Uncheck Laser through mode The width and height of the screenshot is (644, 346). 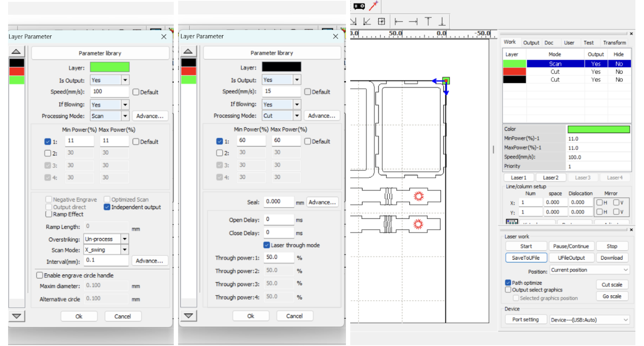(x=267, y=245)
